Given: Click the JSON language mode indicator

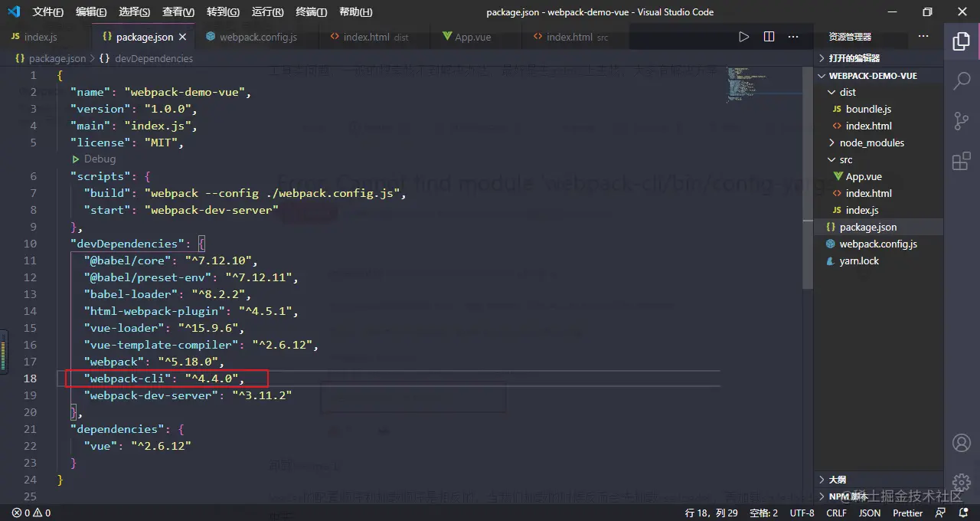Looking at the screenshot, I should (x=869, y=513).
